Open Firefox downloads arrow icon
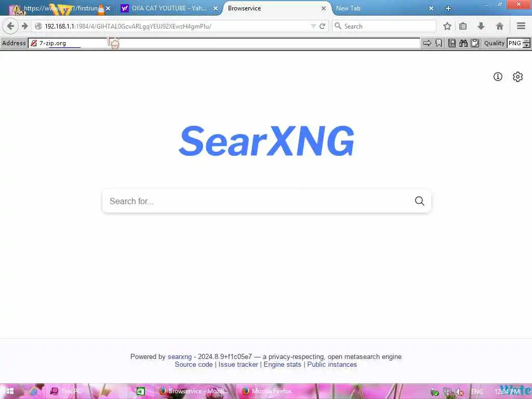 [x=481, y=26]
